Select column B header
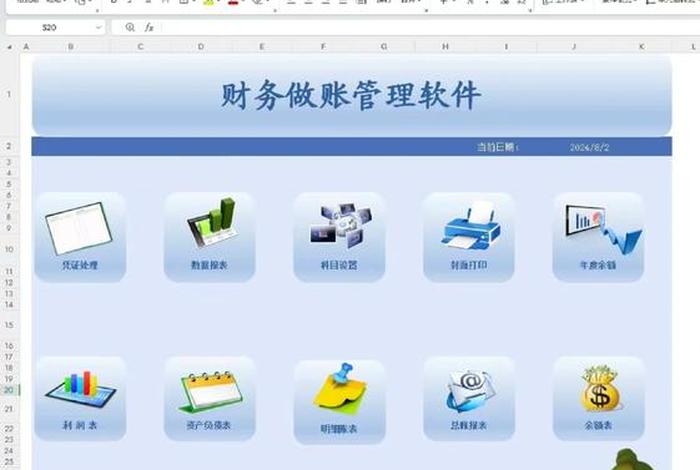This screenshot has height=470, width=700. (71, 46)
